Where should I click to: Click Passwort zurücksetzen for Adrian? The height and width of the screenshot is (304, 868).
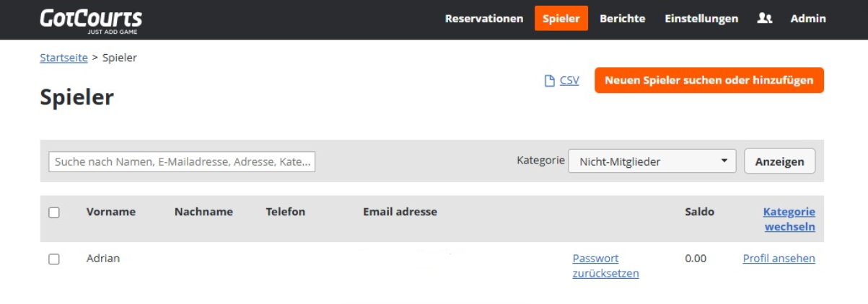605,266
